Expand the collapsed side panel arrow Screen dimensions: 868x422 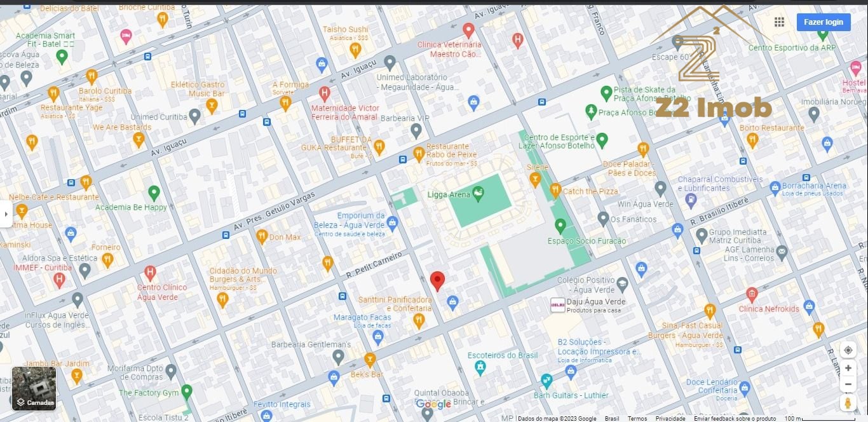tap(6, 214)
